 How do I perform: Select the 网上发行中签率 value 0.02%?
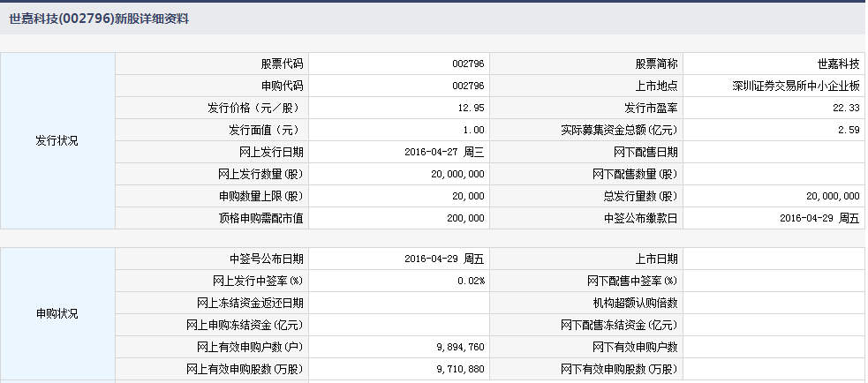coord(472,281)
